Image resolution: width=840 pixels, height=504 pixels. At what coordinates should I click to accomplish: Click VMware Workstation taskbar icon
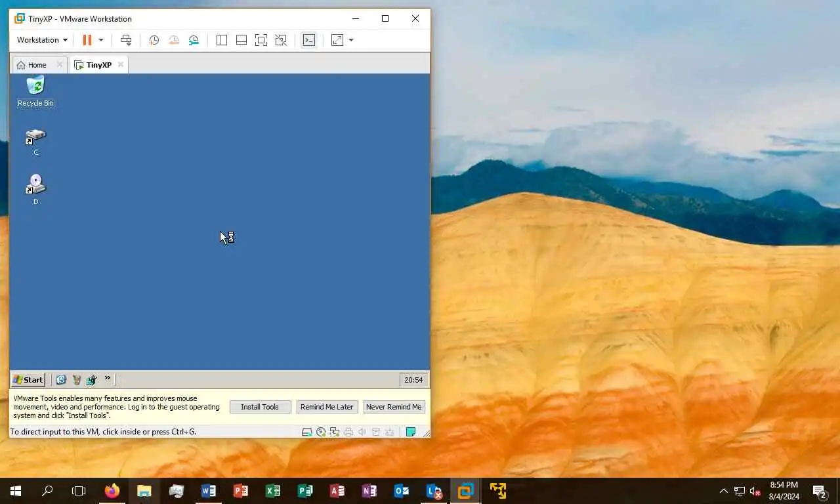466,491
